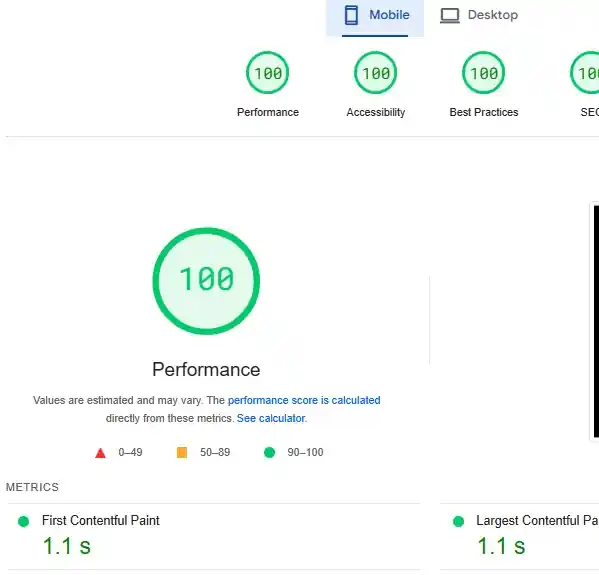Click Largest Contentful Paint green status dot
The image size is (599, 575).
click(x=458, y=521)
